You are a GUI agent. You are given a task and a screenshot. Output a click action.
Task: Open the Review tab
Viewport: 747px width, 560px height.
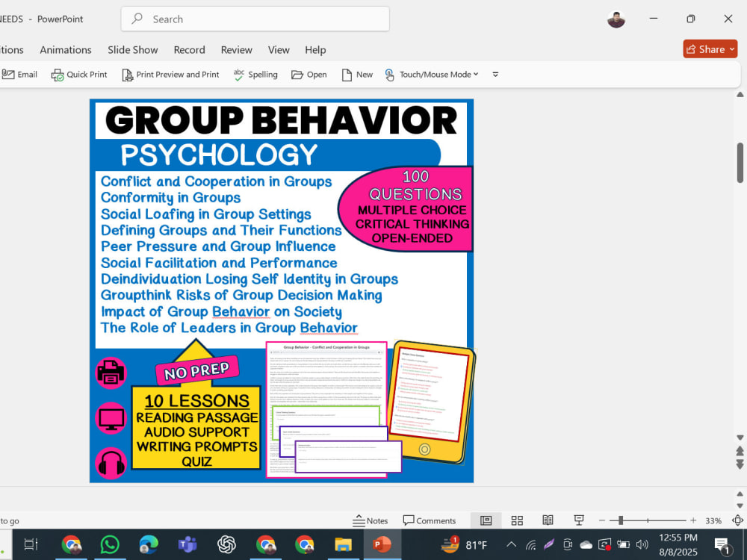click(236, 50)
